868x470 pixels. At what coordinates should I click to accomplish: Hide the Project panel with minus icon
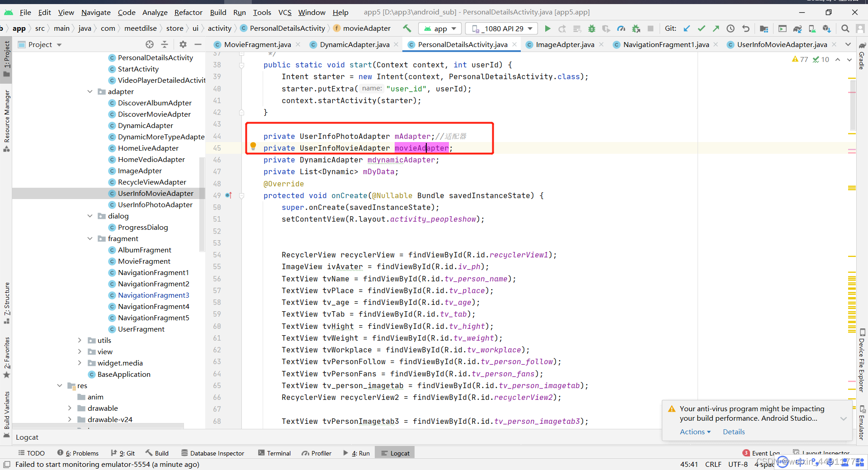coord(198,44)
